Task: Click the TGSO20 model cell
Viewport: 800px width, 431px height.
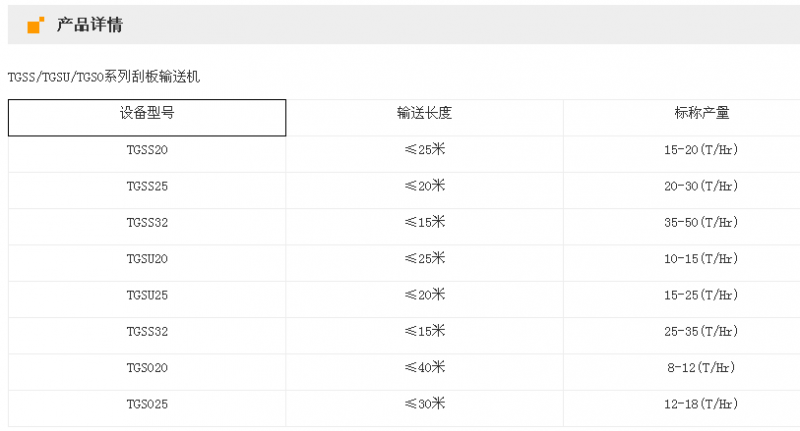Action: click(x=147, y=372)
